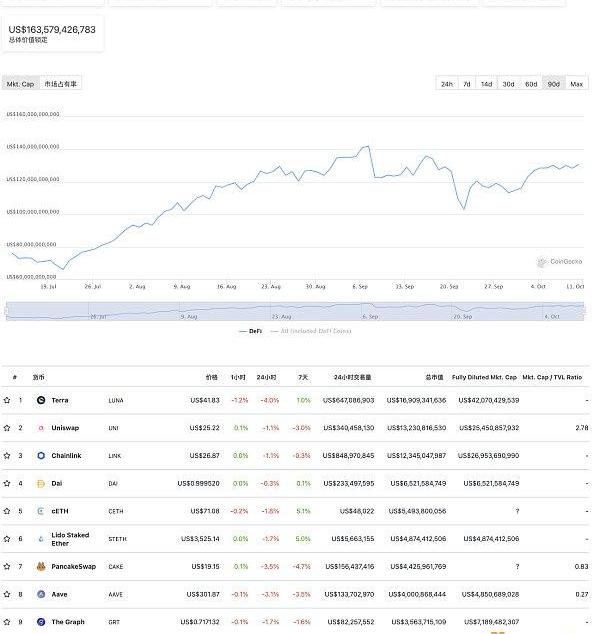Viewport: 600px width, 634px height.
Task: Star Uniswap as a favorite
Action: (7, 428)
